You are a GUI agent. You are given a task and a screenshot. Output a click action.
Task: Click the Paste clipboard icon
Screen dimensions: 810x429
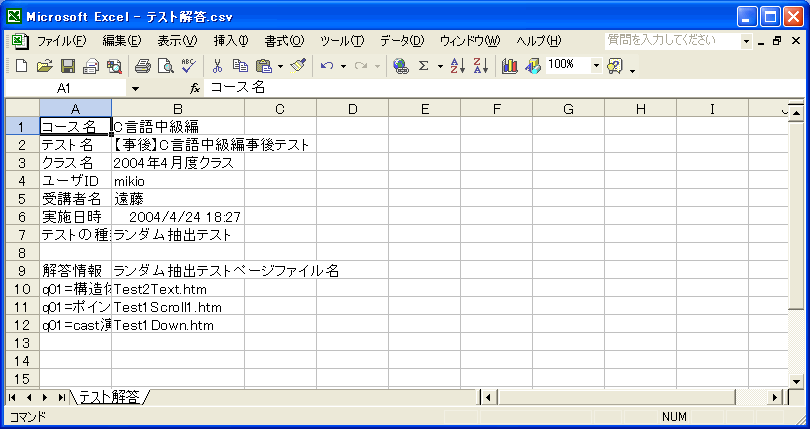click(264, 66)
